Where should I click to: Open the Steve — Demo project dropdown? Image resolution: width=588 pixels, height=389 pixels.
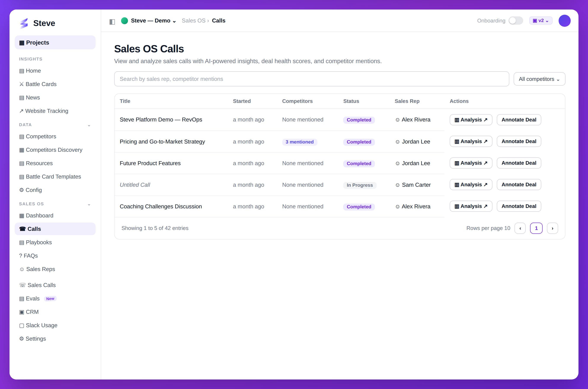click(x=153, y=21)
